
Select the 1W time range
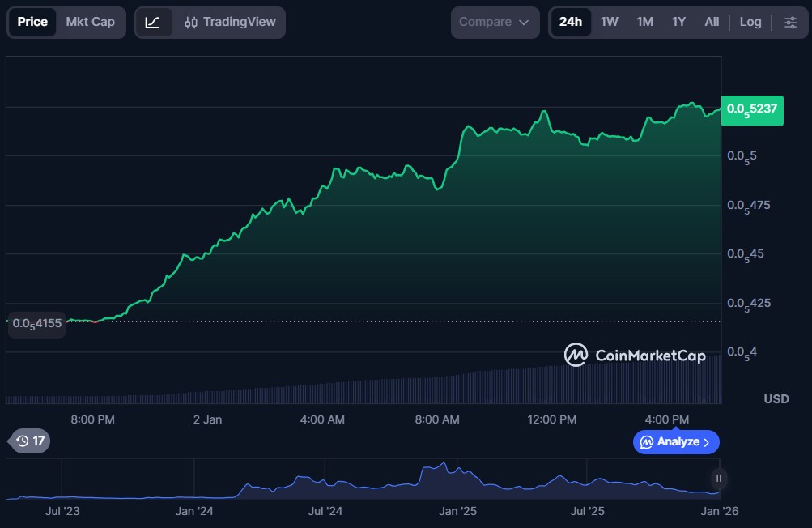(610, 22)
